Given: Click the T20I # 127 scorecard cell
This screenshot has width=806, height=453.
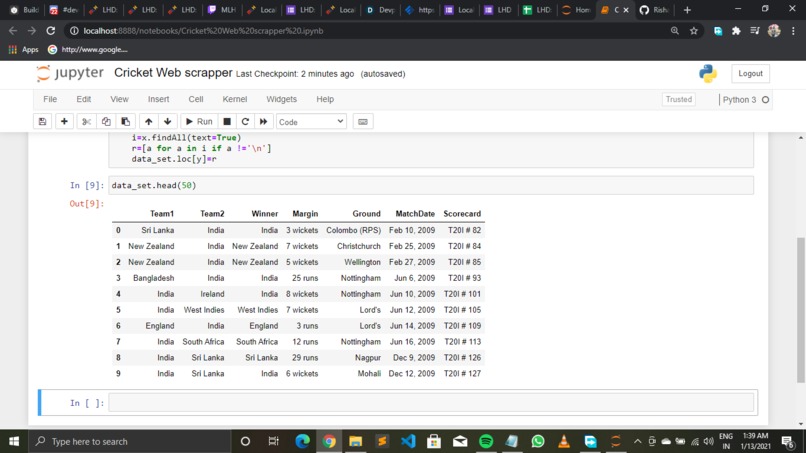Looking at the screenshot, I should tap(462, 374).
